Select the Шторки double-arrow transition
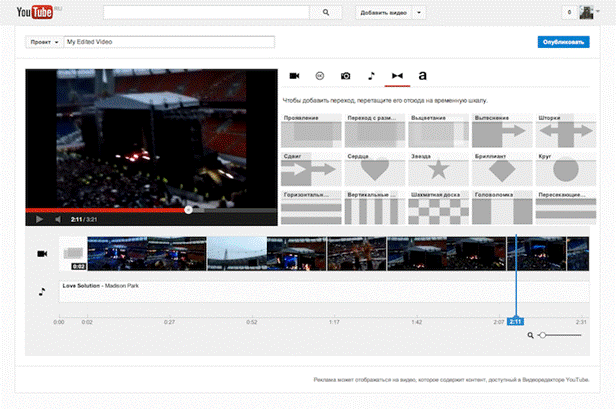Image resolution: width=616 pixels, height=409 pixels. click(x=566, y=131)
